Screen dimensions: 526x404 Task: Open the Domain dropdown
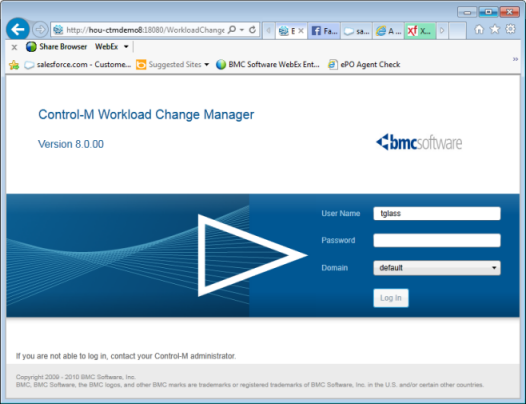[x=437, y=268]
